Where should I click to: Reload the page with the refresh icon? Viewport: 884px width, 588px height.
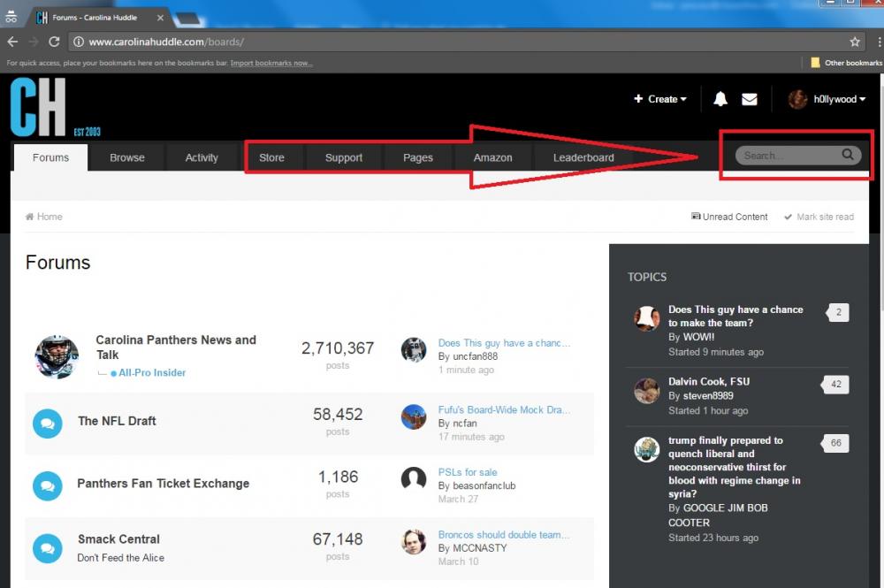(x=54, y=42)
